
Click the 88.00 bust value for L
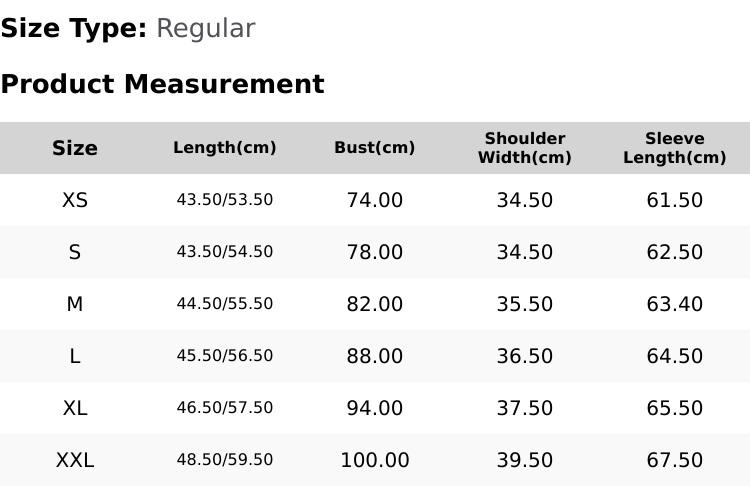[375, 356]
